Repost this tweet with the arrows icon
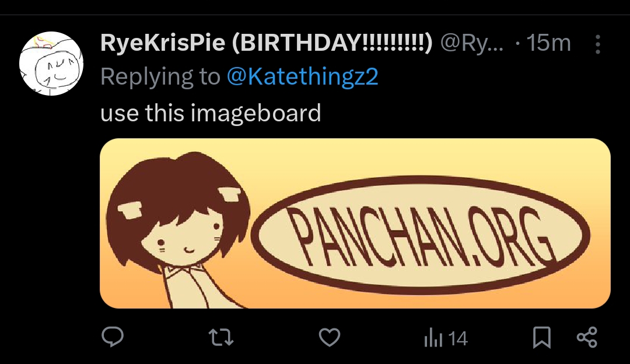This screenshot has width=630, height=364. [x=220, y=337]
